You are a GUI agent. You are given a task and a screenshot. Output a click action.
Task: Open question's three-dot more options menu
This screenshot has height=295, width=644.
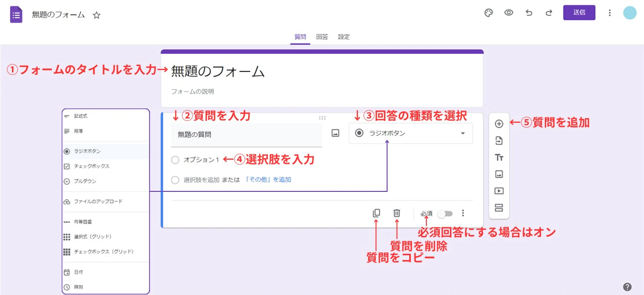click(463, 213)
